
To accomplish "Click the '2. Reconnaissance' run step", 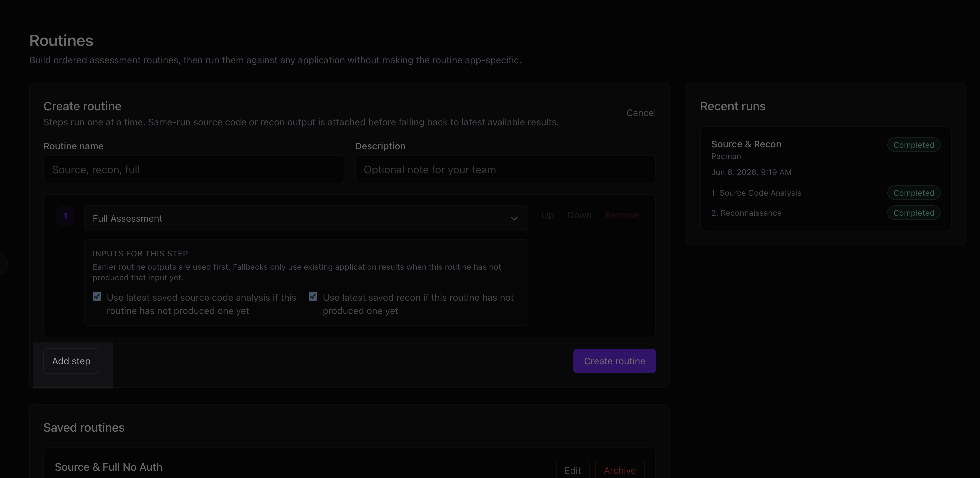I will coord(746,213).
